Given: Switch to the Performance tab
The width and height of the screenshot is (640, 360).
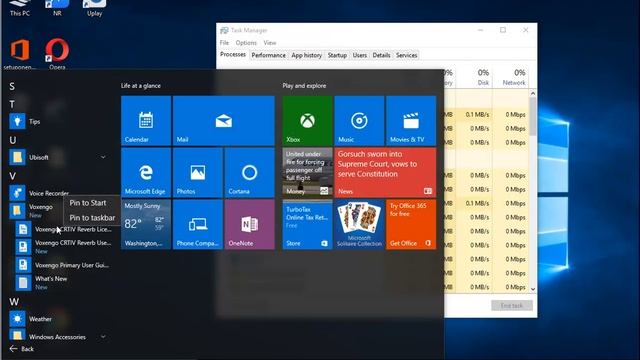Looking at the screenshot, I should point(269,55).
